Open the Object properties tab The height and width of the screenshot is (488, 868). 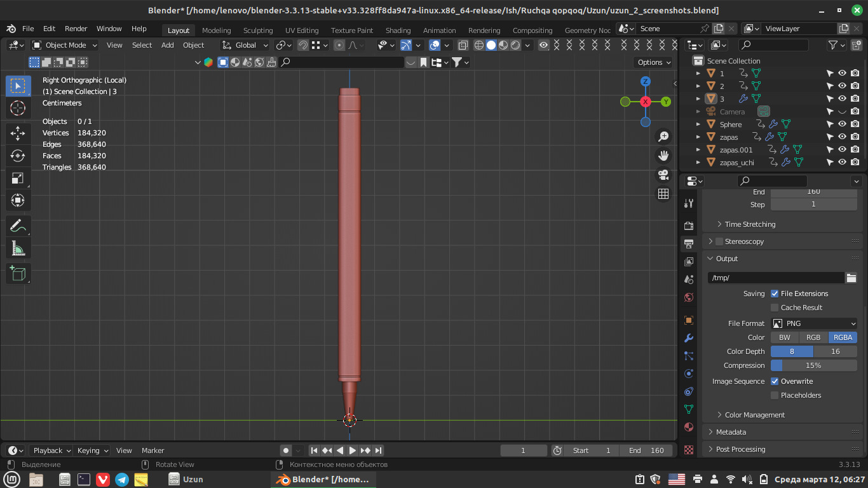689,320
